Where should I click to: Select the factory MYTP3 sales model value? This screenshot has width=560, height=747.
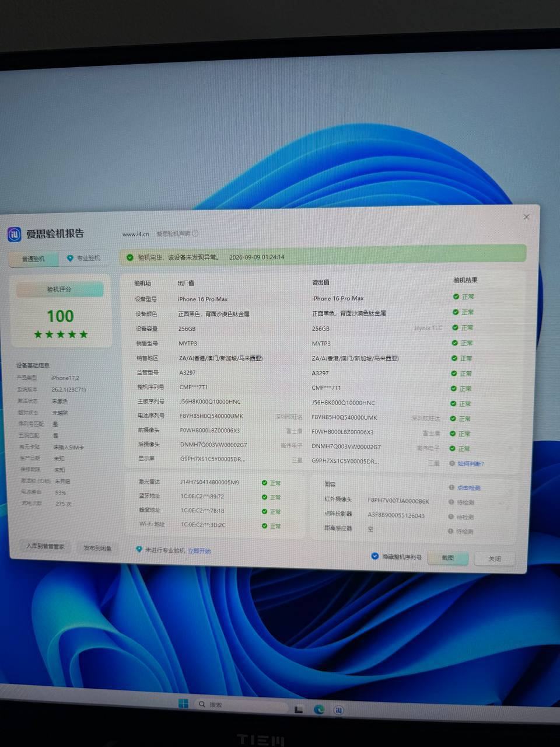[188, 343]
